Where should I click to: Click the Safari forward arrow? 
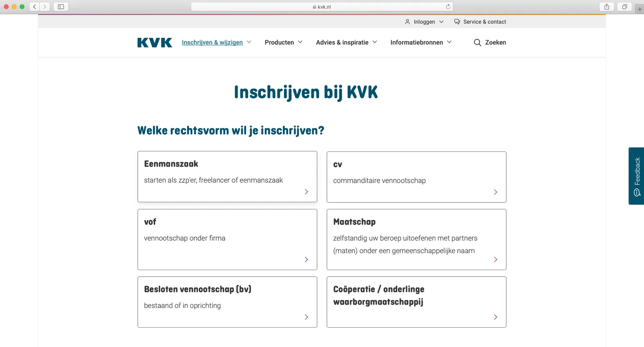click(x=45, y=6)
